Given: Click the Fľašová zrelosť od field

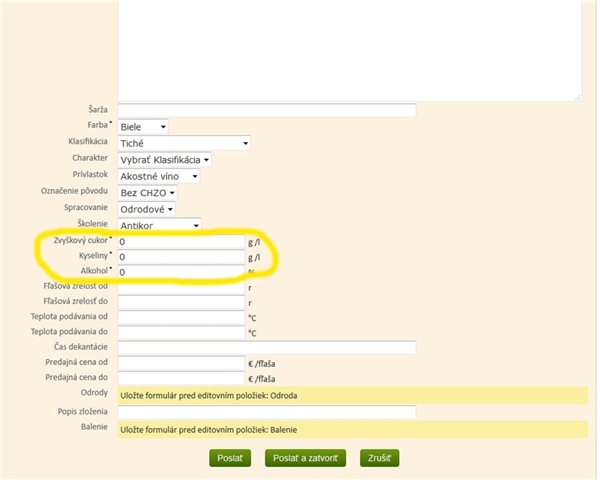Looking at the screenshot, I should (x=181, y=287).
